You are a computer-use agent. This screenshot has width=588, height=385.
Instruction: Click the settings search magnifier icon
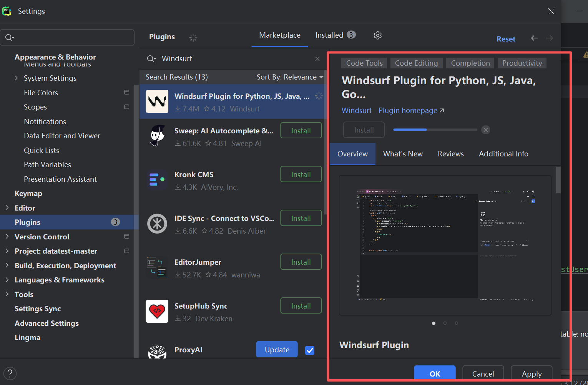(x=9, y=38)
